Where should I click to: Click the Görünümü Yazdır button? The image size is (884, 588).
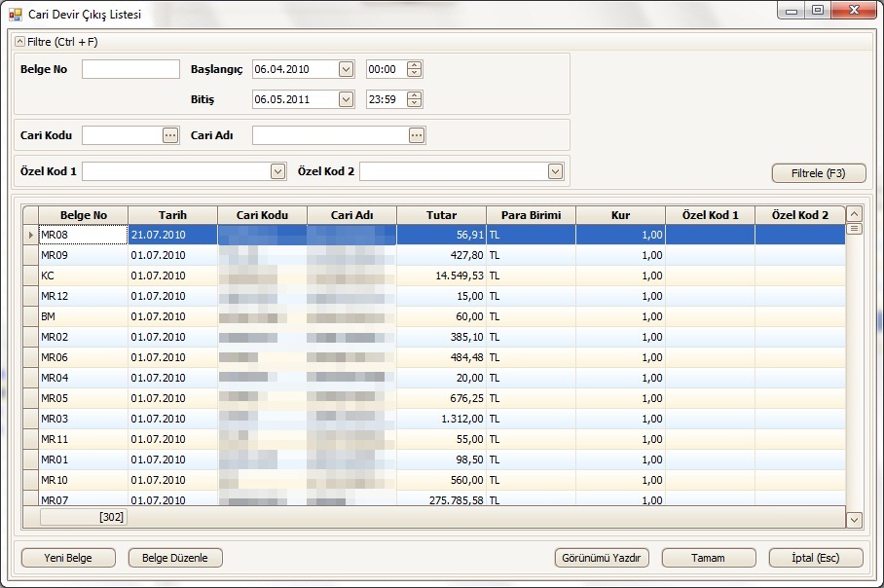pos(602,558)
